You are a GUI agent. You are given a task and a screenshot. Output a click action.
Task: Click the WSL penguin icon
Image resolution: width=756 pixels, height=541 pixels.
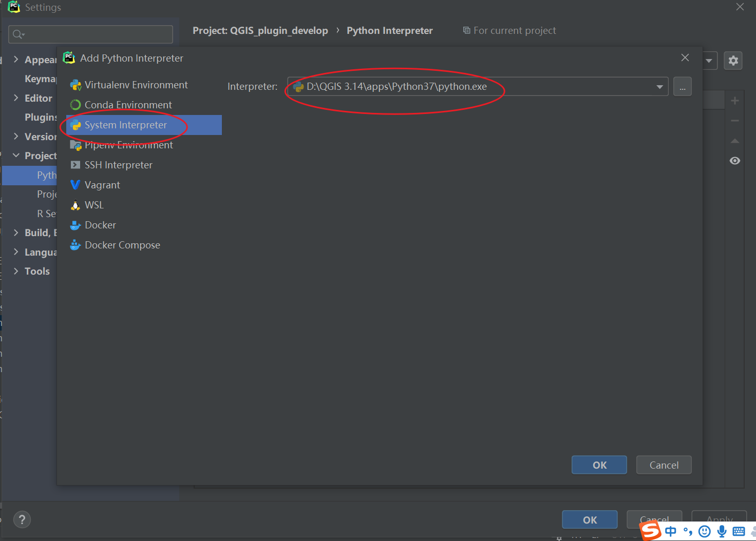(x=75, y=205)
